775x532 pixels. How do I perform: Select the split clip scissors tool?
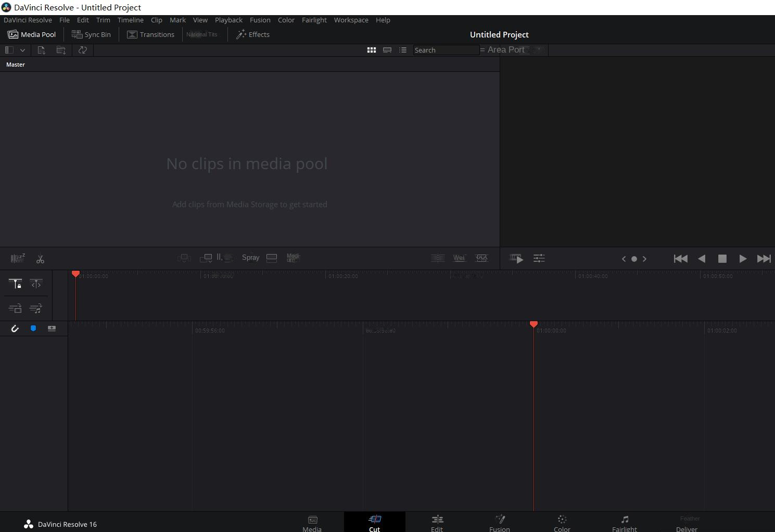pyautogui.click(x=40, y=259)
